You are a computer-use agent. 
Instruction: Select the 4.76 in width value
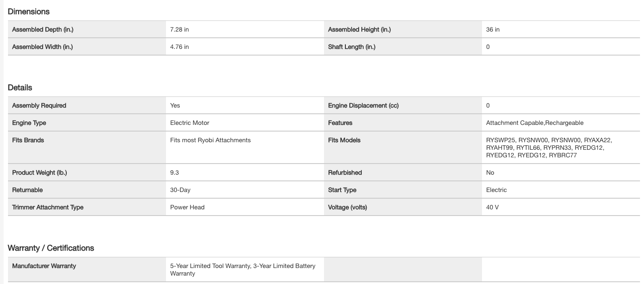179,47
